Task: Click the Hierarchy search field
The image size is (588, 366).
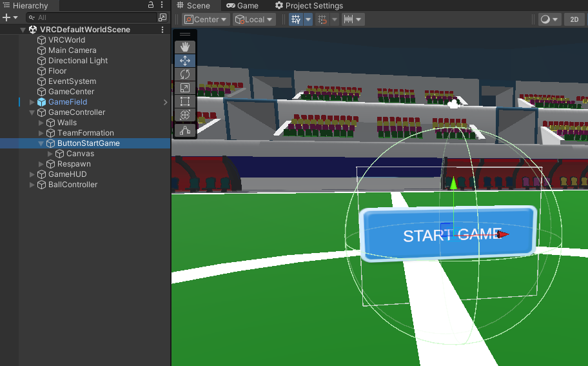Action: (x=93, y=17)
